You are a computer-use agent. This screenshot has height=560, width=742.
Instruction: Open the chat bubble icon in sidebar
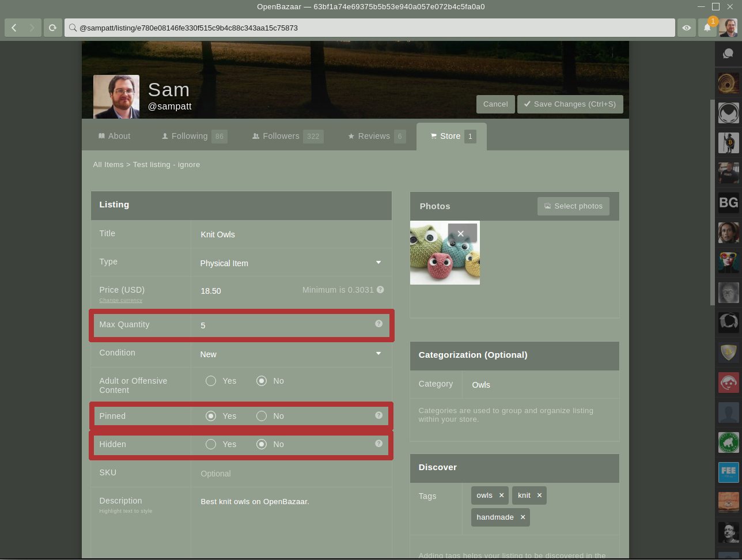tap(728, 54)
